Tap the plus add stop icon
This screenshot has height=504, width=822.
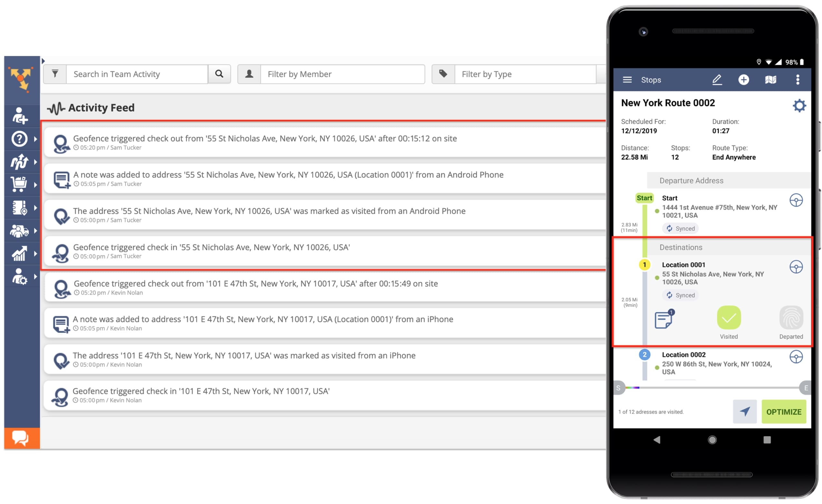tap(744, 80)
